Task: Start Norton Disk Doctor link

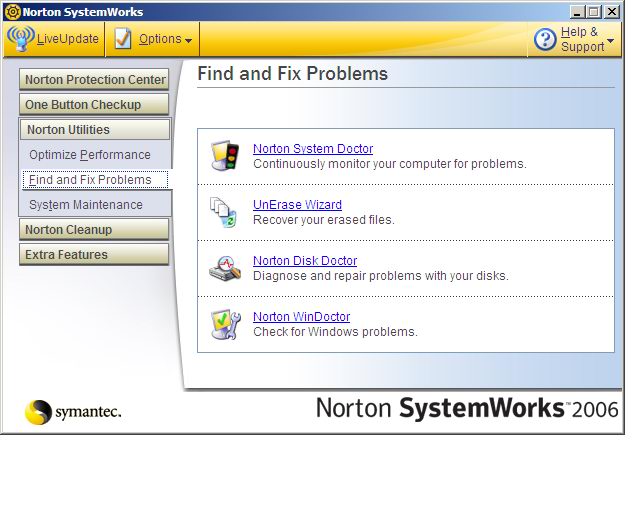Action: [305, 260]
